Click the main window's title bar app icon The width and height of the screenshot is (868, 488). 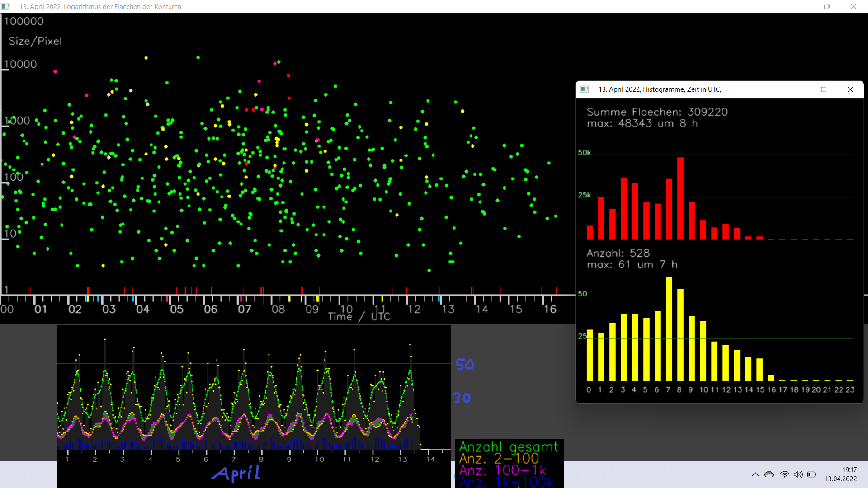5,6
